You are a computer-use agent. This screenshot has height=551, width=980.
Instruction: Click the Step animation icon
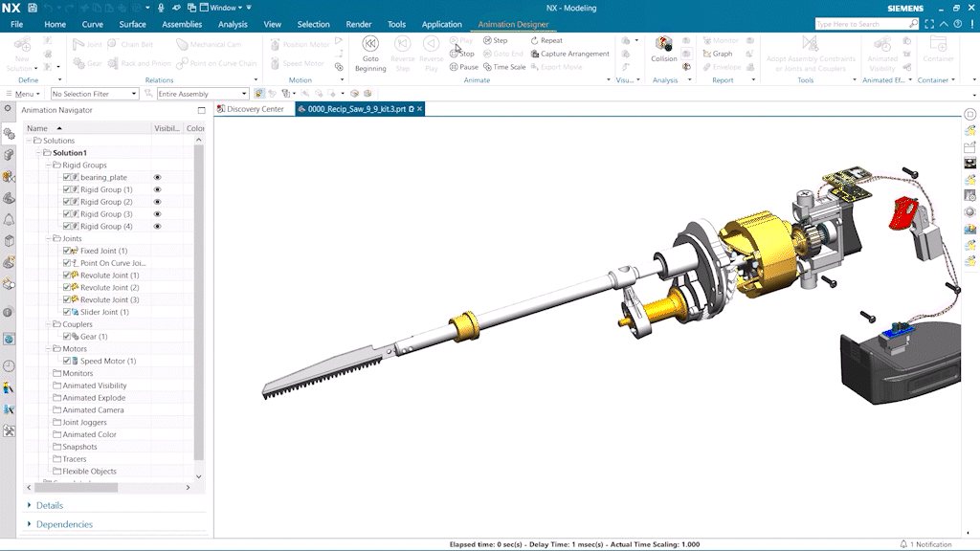pyautogui.click(x=495, y=41)
